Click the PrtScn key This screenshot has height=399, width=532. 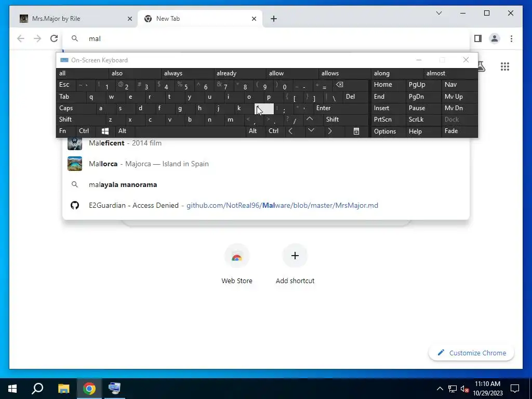pos(388,119)
